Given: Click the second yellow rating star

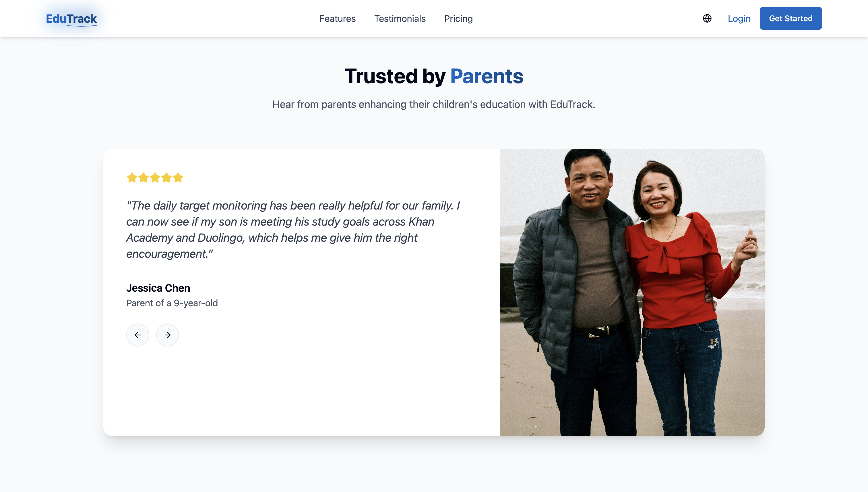Looking at the screenshot, I should pos(143,177).
